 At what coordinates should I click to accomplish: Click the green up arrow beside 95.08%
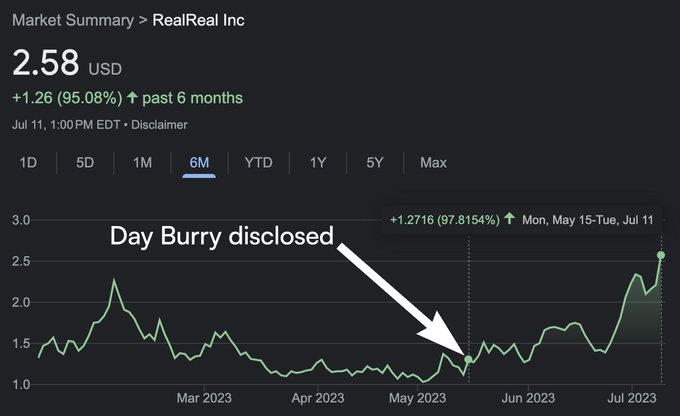(133, 98)
